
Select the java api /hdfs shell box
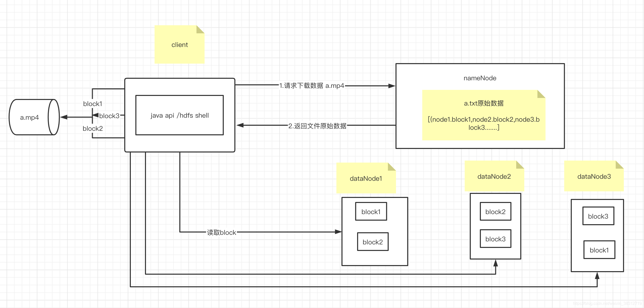[x=180, y=115]
